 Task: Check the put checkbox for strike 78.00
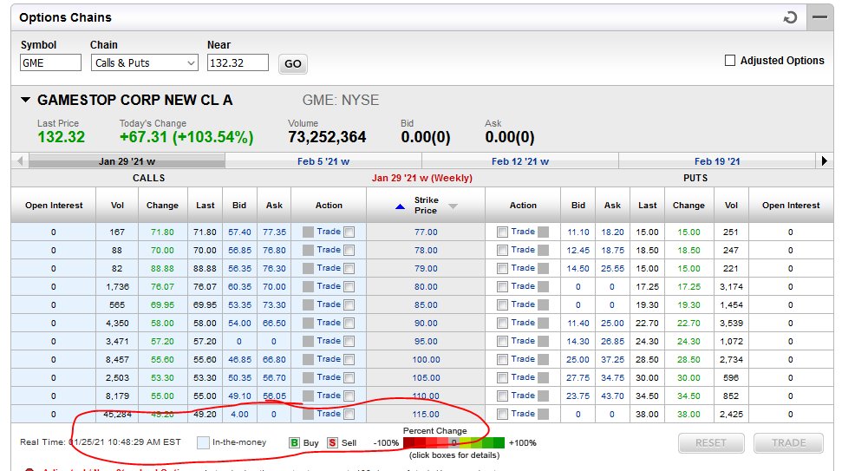(502, 251)
